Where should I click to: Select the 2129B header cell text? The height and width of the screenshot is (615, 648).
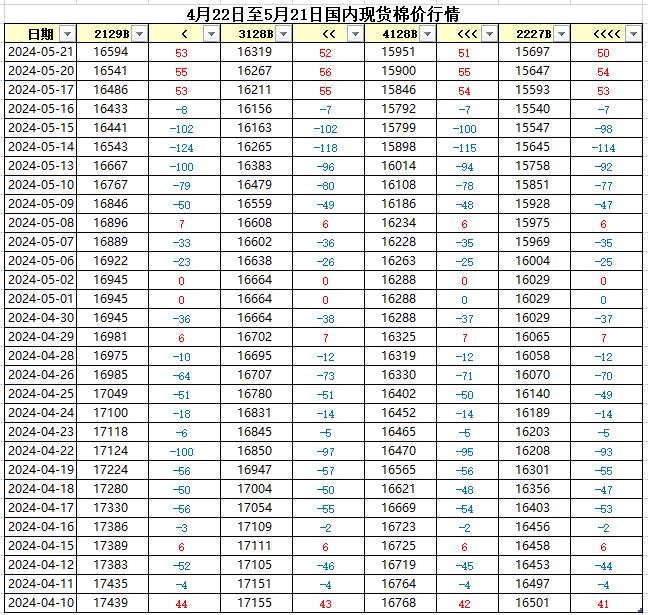coord(112,34)
